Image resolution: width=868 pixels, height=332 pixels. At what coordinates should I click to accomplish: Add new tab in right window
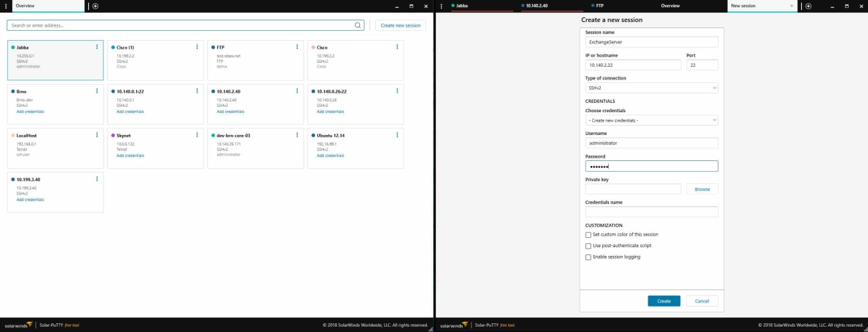[809, 6]
